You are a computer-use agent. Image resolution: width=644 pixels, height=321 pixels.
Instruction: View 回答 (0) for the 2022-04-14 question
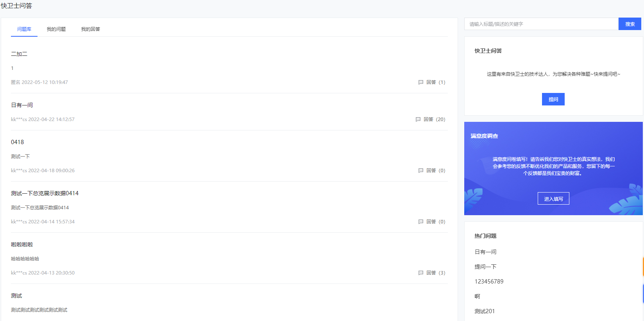[x=436, y=222]
